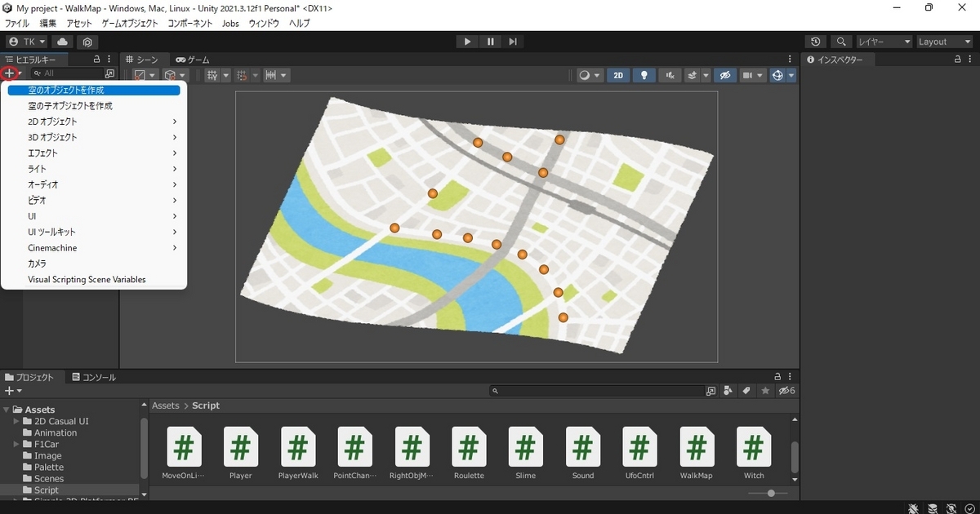Select the Scenes folder
The image size is (980, 514).
(49, 479)
